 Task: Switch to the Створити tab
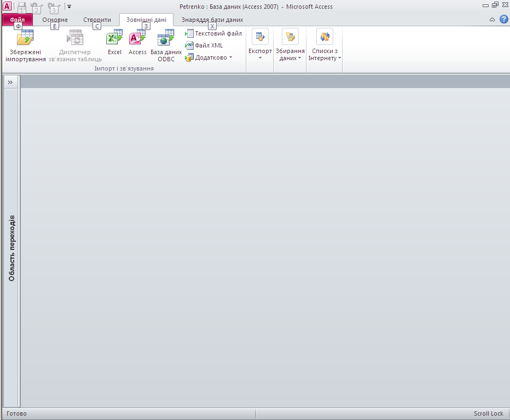(97, 20)
